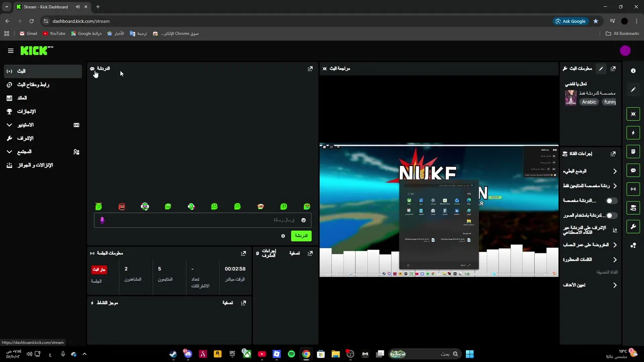644x362 pixels.
Task: Click the purple microphone icon in message box
Action: (x=102, y=220)
